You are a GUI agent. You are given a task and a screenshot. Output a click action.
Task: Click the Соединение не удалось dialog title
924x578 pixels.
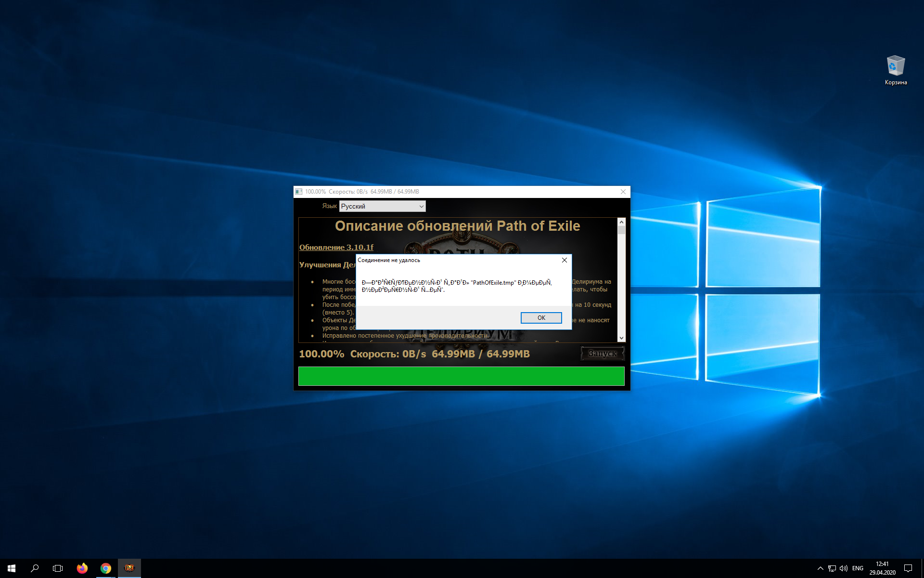click(389, 260)
